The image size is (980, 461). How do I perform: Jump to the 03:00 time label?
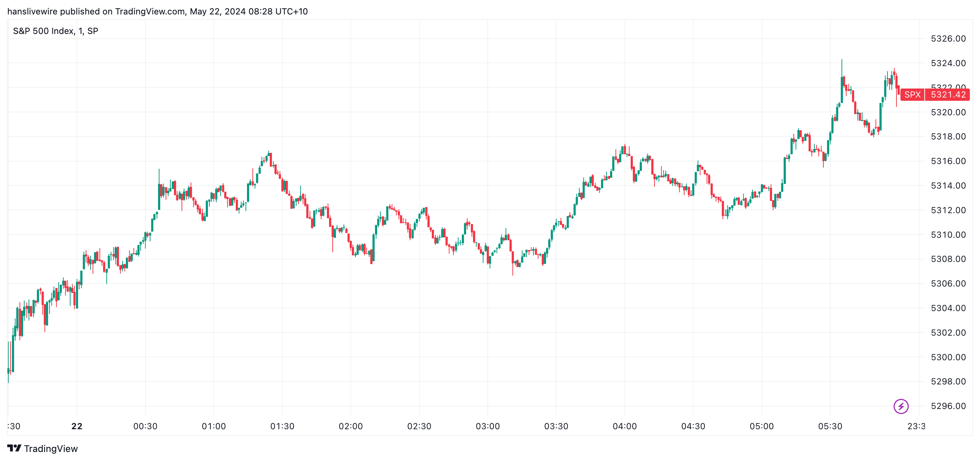(x=487, y=426)
